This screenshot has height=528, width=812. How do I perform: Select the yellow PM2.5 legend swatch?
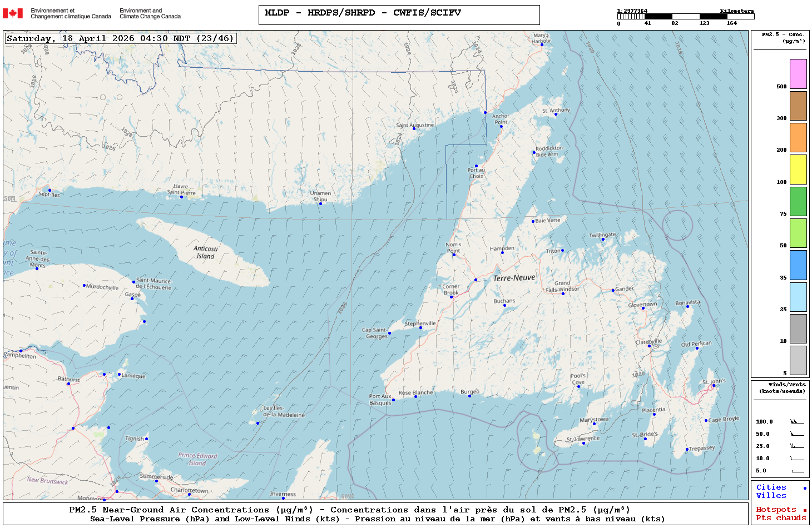click(x=798, y=170)
